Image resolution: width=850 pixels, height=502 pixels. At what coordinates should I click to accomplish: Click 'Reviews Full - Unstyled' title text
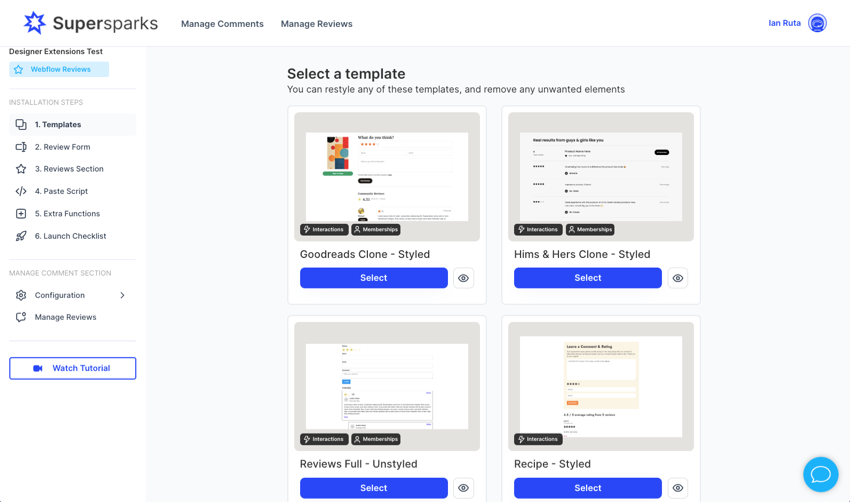(358, 464)
